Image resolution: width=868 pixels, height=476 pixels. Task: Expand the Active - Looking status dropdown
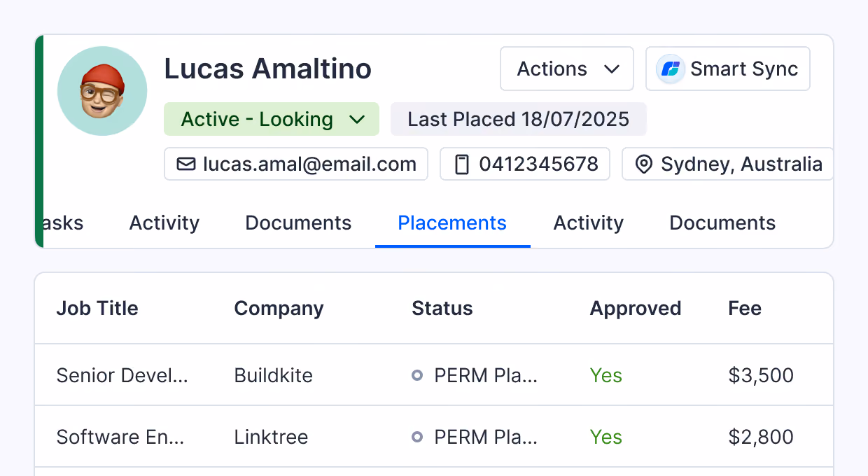point(272,119)
